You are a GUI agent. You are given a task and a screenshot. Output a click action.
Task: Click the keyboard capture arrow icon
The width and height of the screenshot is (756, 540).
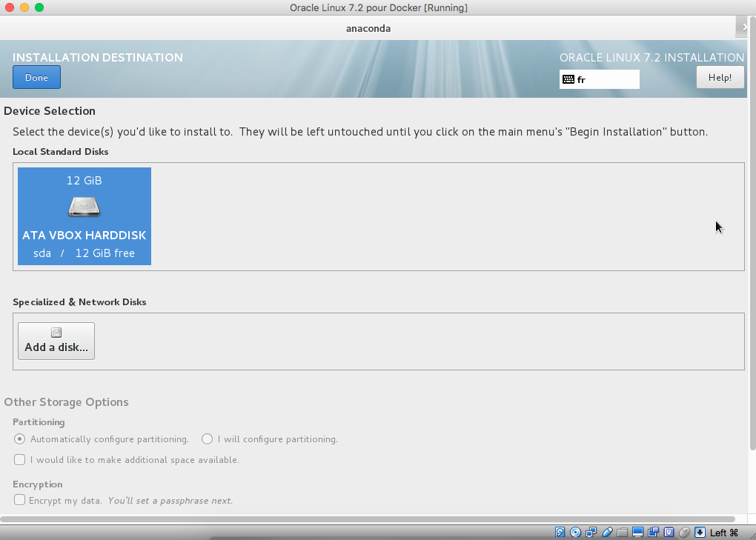(x=700, y=533)
